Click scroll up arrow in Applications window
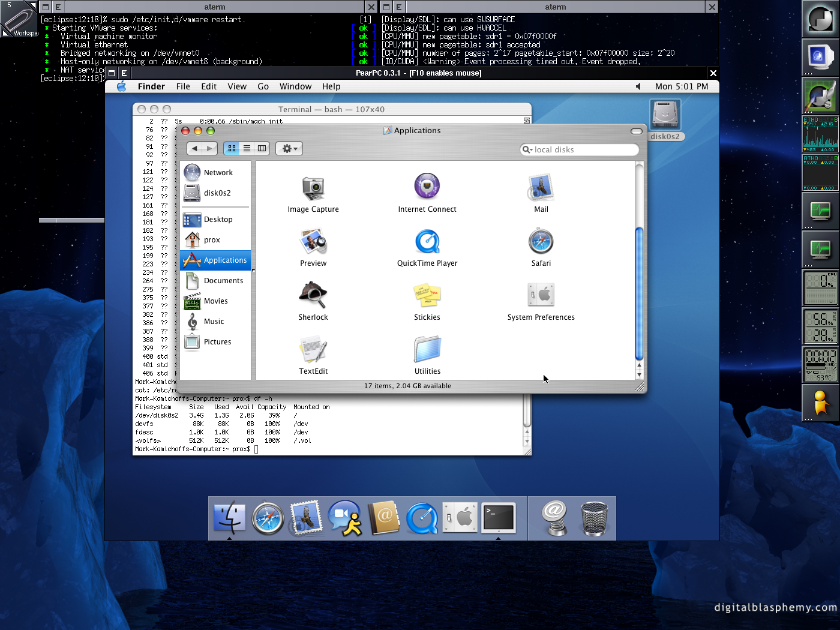This screenshot has height=630, width=840. point(639,365)
